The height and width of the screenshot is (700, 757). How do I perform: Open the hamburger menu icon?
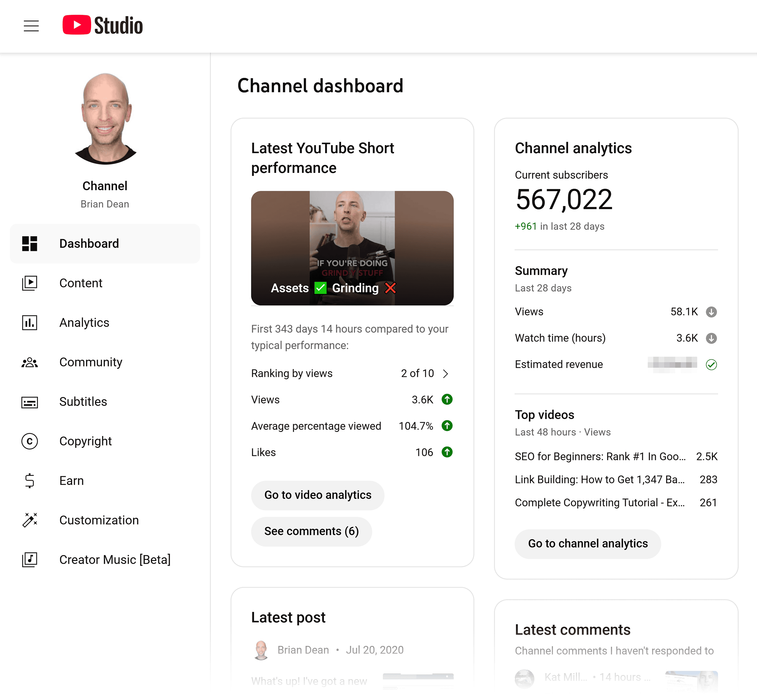(31, 26)
